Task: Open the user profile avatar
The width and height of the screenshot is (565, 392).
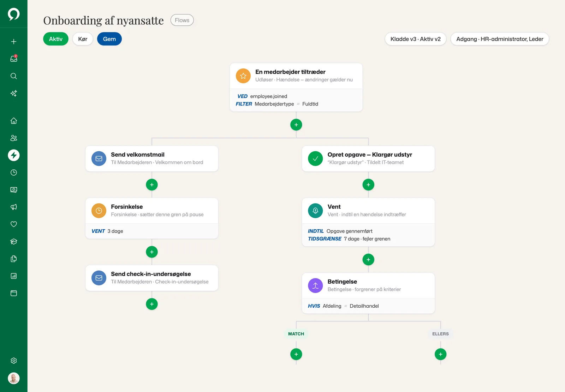Action: click(14, 379)
